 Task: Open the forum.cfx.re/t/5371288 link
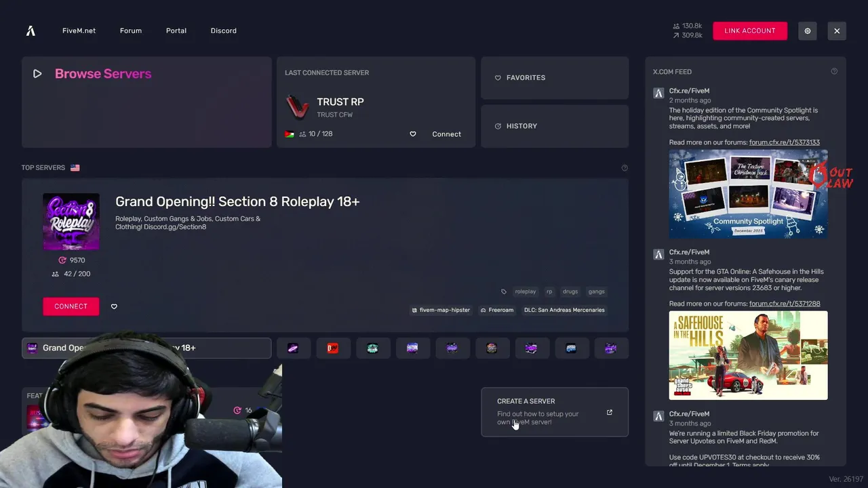coord(785,304)
